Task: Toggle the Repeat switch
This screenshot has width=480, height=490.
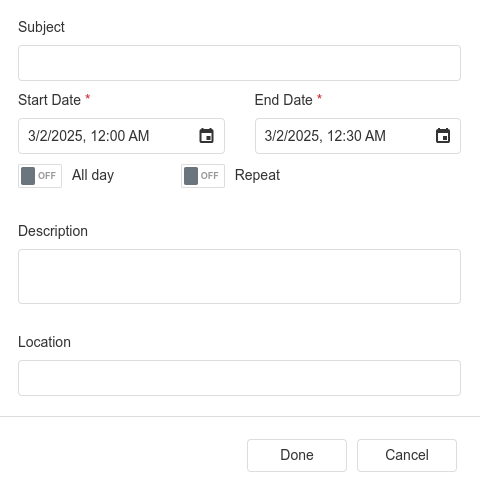Action: pyautogui.click(x=203, y=176)
